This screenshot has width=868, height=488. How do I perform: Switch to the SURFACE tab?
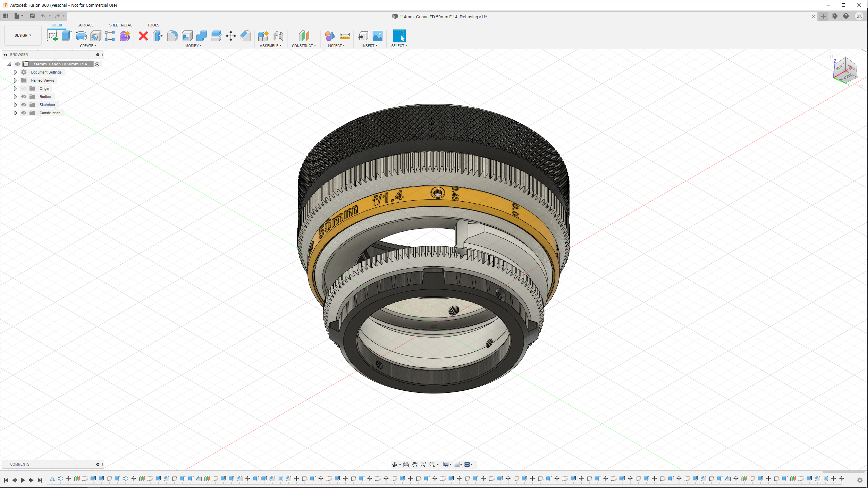[x=85, y=25]
